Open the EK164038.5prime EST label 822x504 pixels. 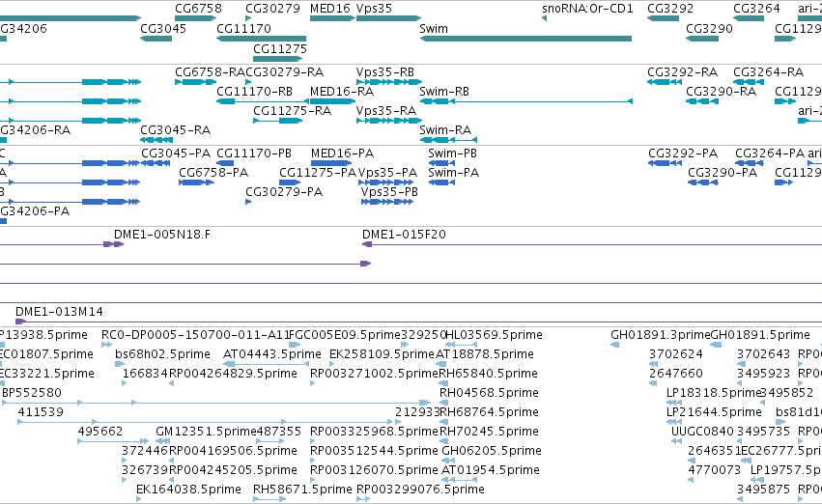(188, 489)
